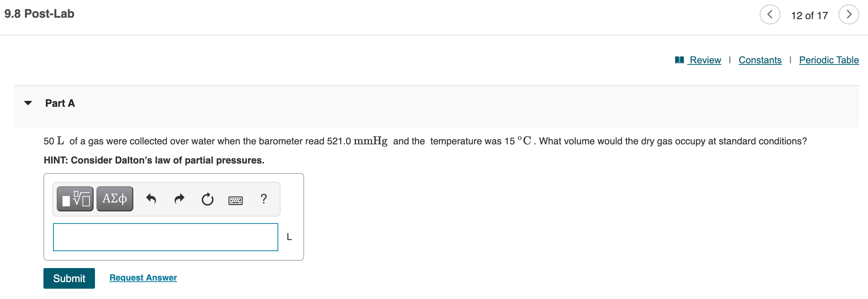
Task: Open the Periodic Table
Action: 829,60
